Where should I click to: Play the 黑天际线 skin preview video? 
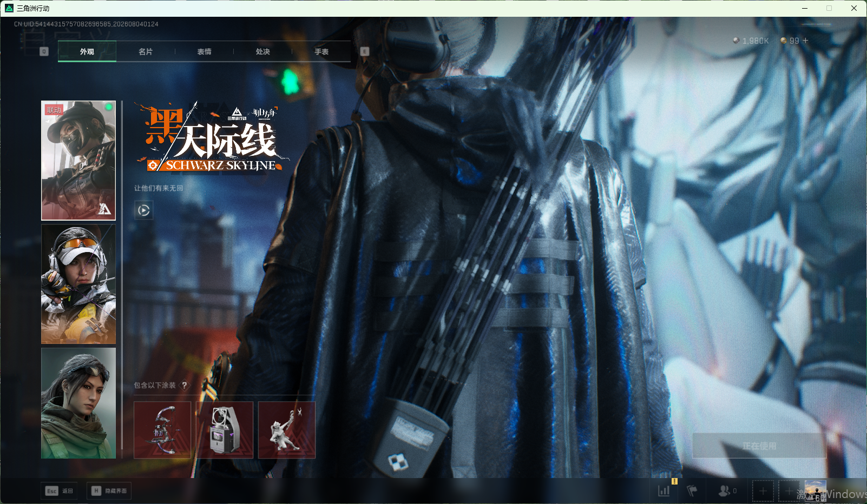point(144,210)
